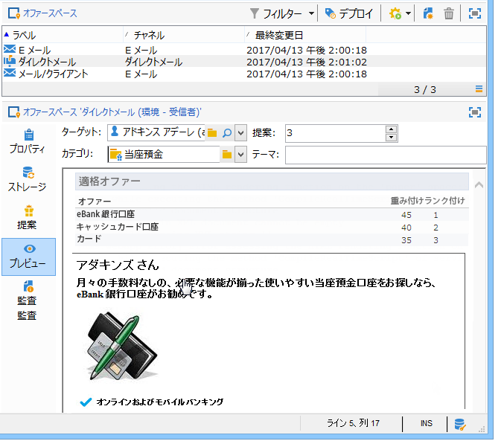Screen dimensions: 504x441
Task: Maximize the オファースペース list panel
Action: (x=475, y=13)
